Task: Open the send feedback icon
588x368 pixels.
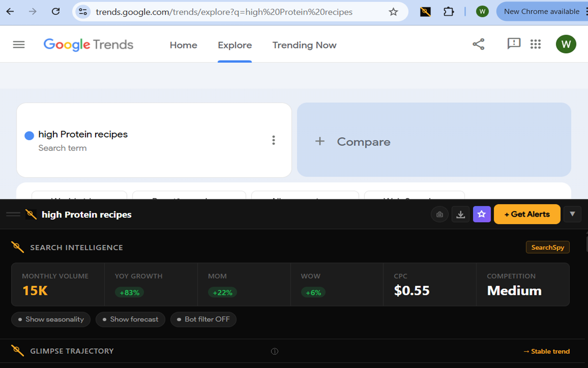Action: (514, 44)
